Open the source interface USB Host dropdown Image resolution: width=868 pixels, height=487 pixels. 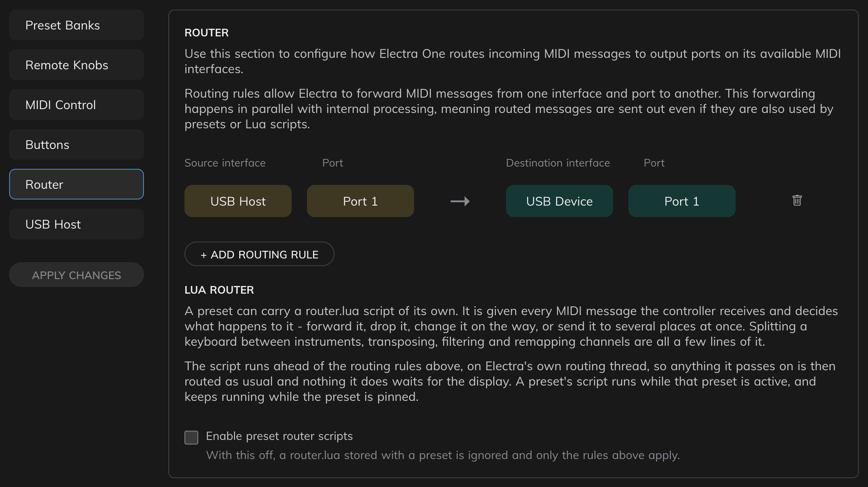tap(238, 201)
